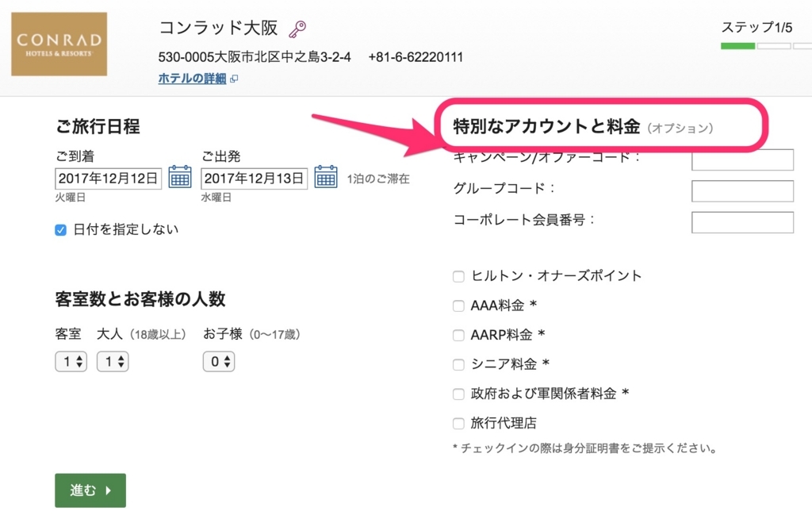812x519 pixels.
Task: Check the 旅行代理店 checkbox
Action: pos(458,424)
